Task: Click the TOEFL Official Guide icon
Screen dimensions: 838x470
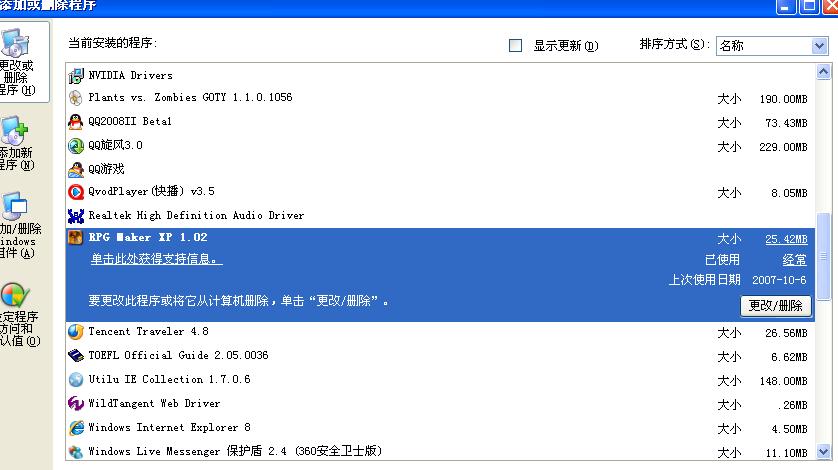Action: [x=76, y=356]
